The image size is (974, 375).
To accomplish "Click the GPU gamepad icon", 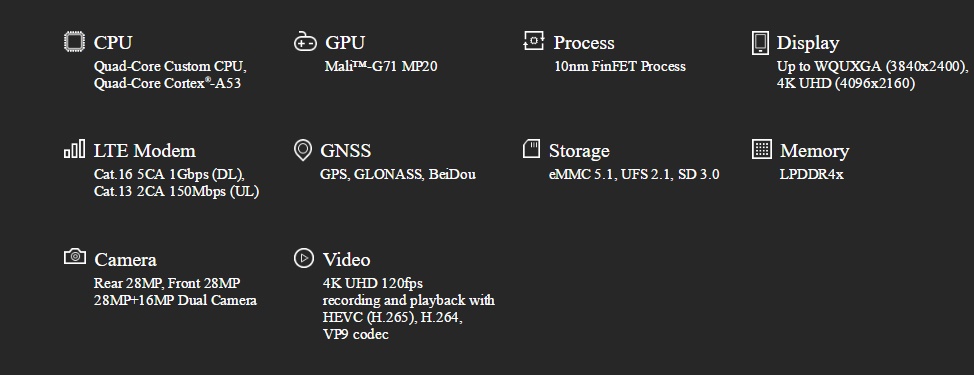I will [305, 42].
